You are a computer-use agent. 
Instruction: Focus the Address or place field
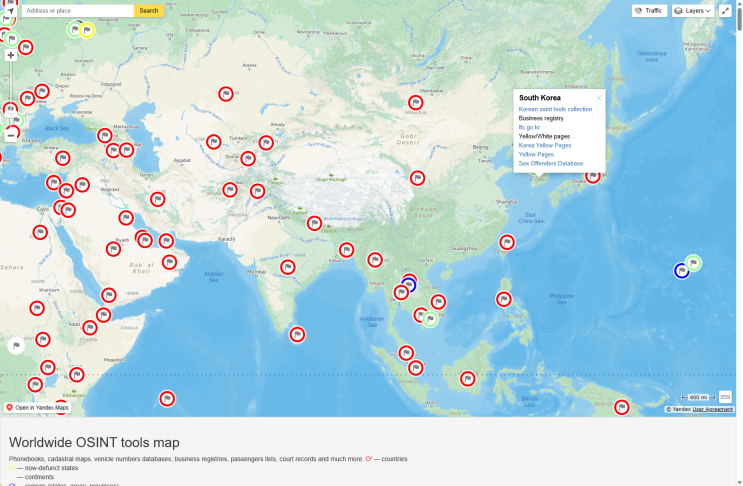[x=78, y=10]
